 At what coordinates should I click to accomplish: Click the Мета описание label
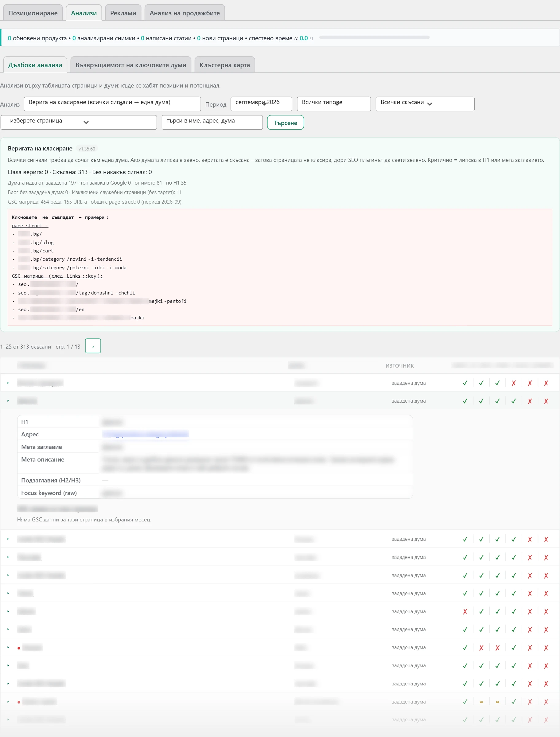click(43, 459)
